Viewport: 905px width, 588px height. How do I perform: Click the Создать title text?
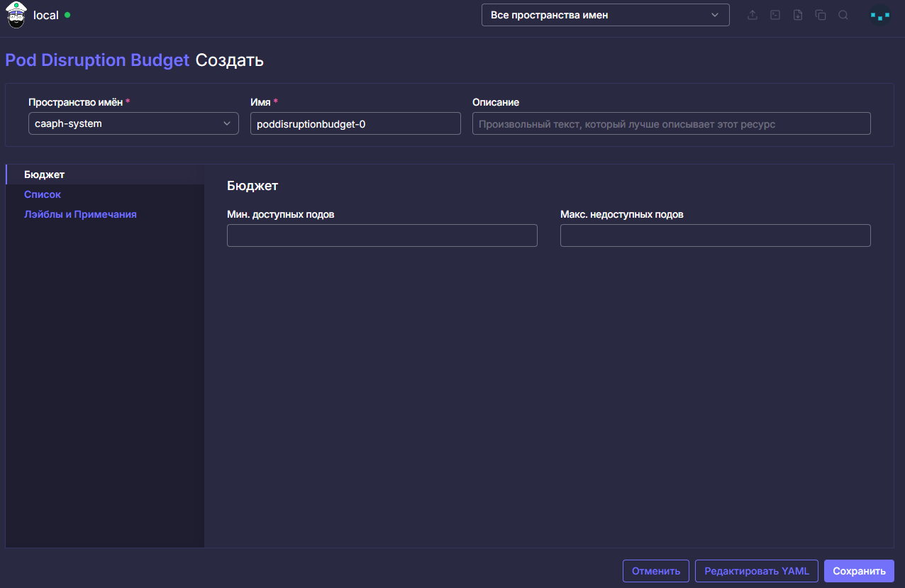[230, 60]
